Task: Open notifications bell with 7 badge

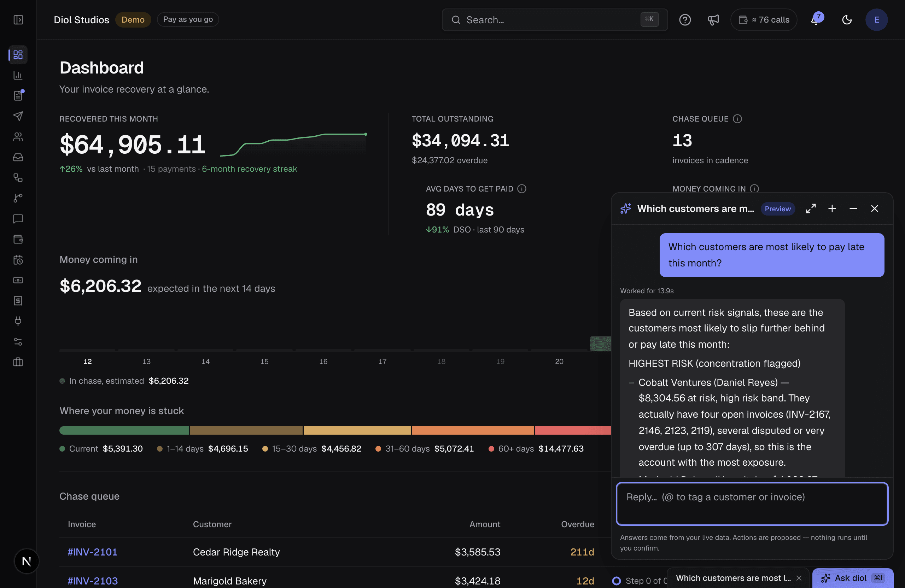Action: [817, 19]
